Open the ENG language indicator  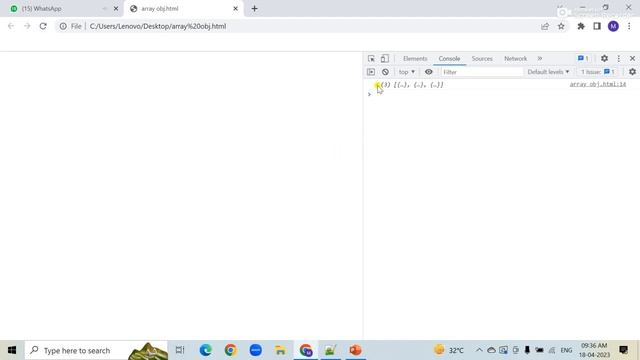(566, 350)
